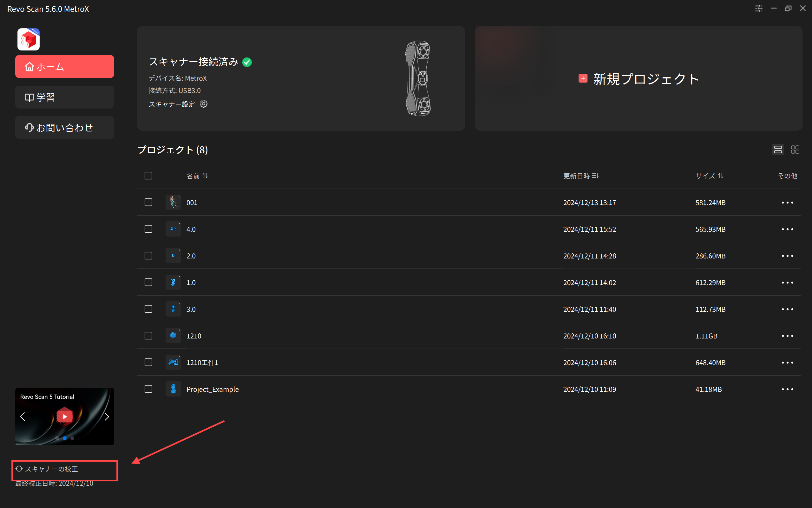Switch to list view layout

(x=778, y=150)
